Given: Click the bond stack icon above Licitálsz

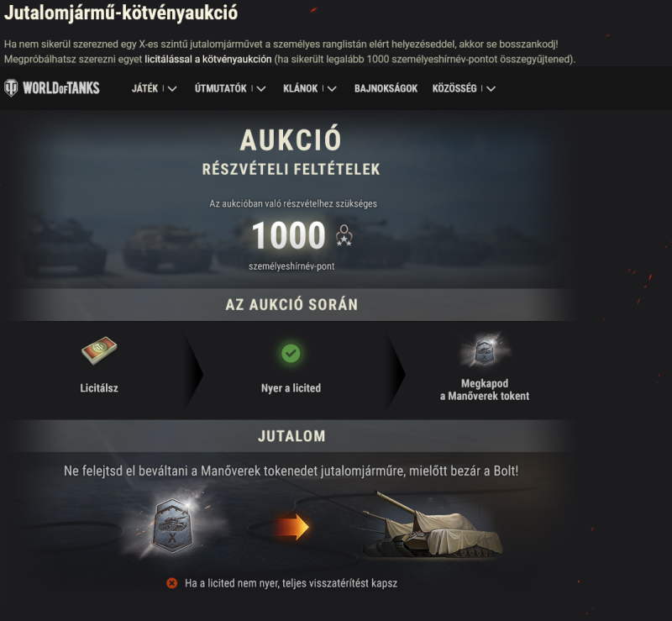Looking at the screenshot, I should click(x=99, y=350).
